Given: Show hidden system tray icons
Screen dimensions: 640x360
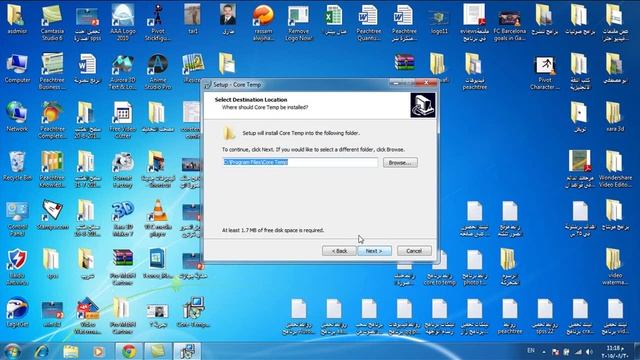Looking at the screenshot, I should (544, 351).
